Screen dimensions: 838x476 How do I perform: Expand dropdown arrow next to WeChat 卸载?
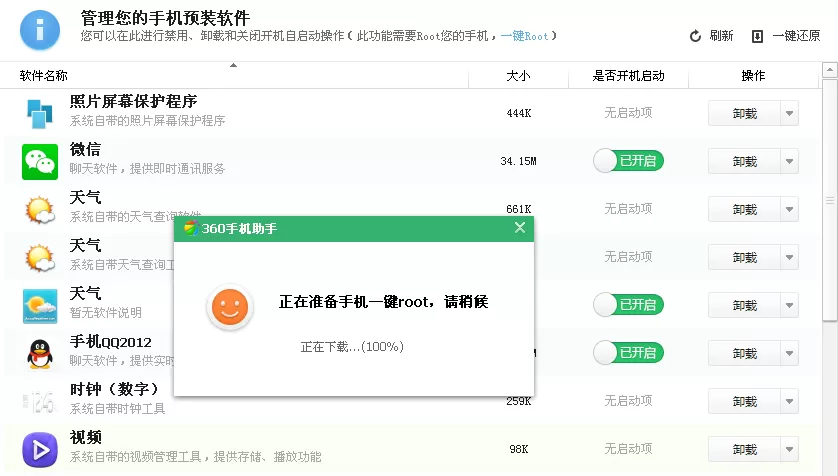point(789,161)
